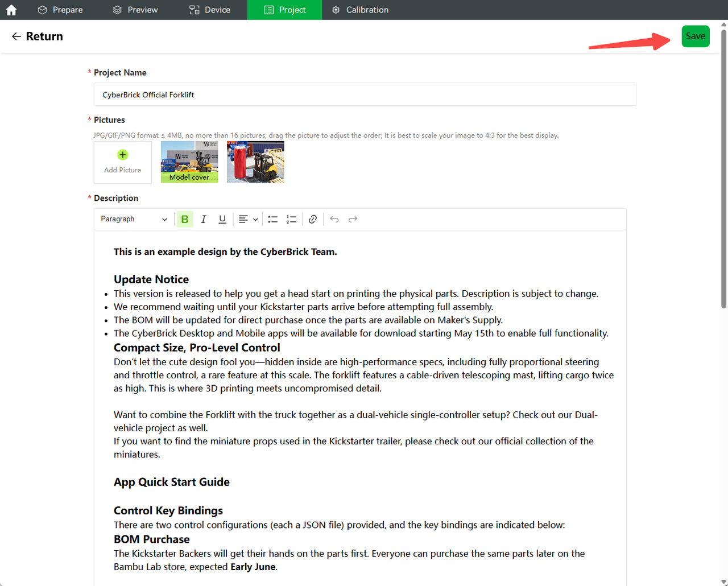The image size is (728, 586).
Task: Click the bold "Early June" text
Action: [253, 567]
